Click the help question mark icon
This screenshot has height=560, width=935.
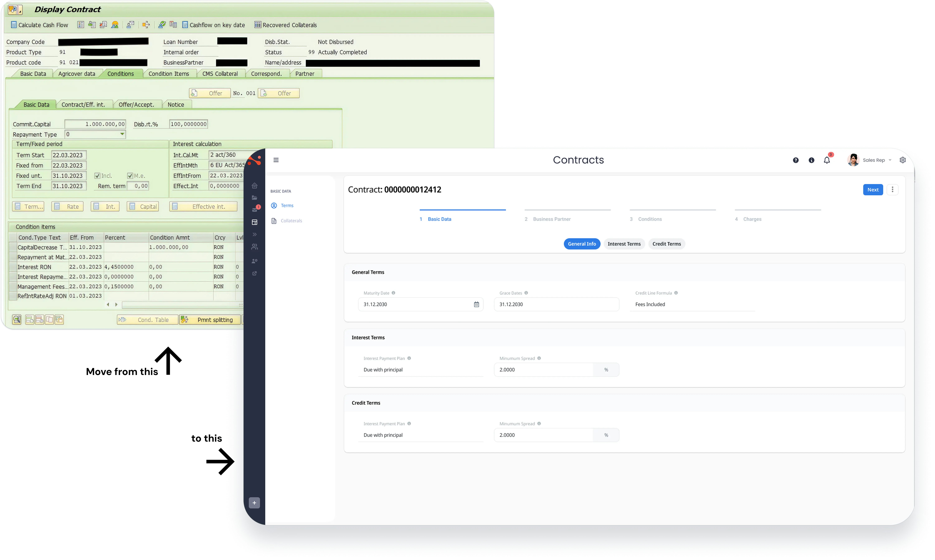796,160
